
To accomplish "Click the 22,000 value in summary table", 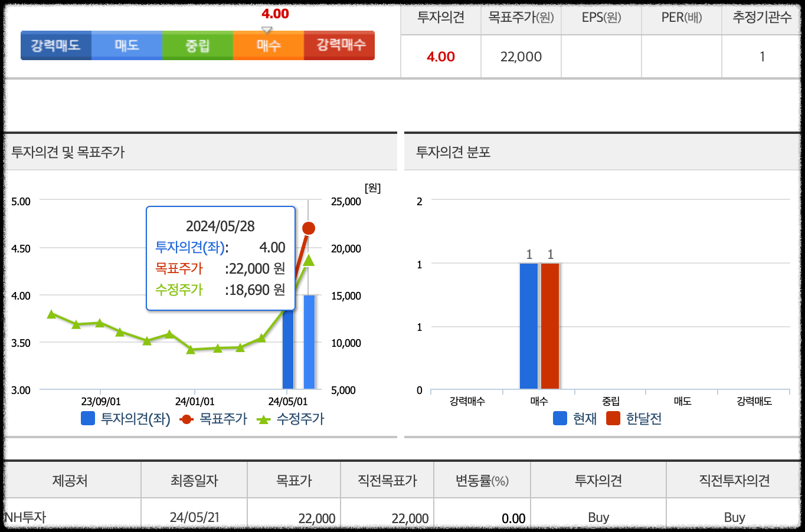I will point(521,57).
